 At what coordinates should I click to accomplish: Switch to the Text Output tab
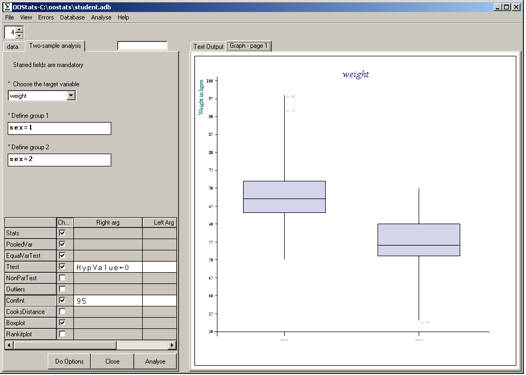tap(208, 47)
